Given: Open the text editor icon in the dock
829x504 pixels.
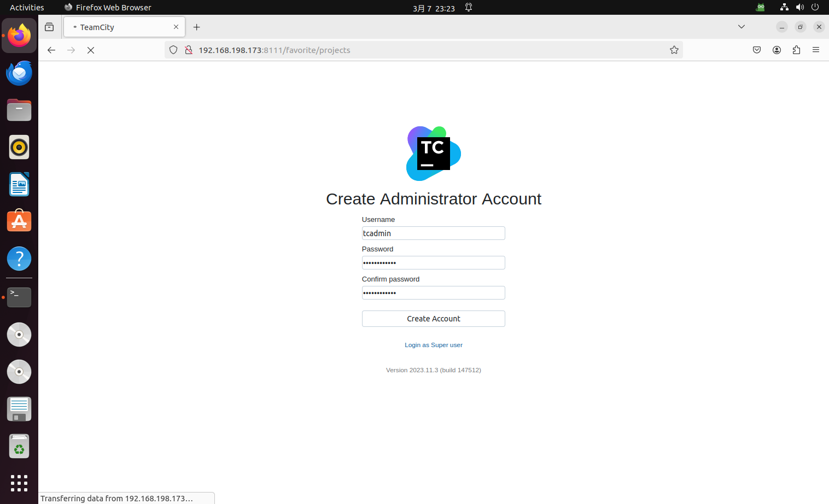Looking at the screenshot, I should click(x=19, y=409).
